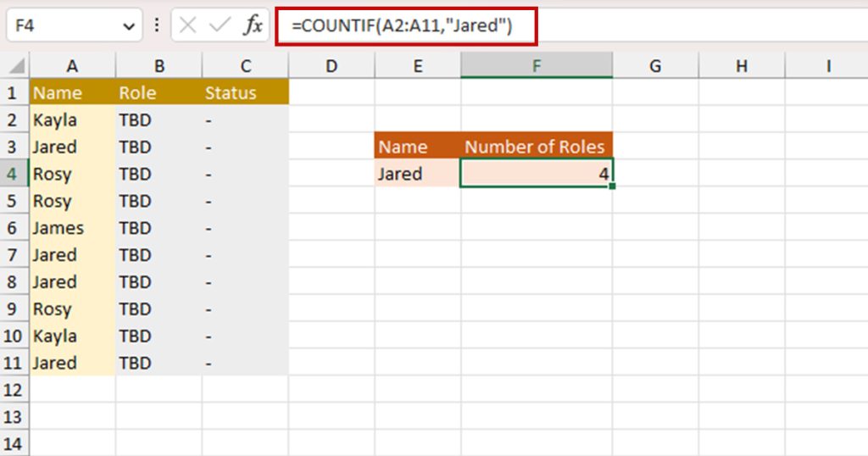The image size is (868, 456).
Task: Select row 1 header
Action: (x=14, y=92)
